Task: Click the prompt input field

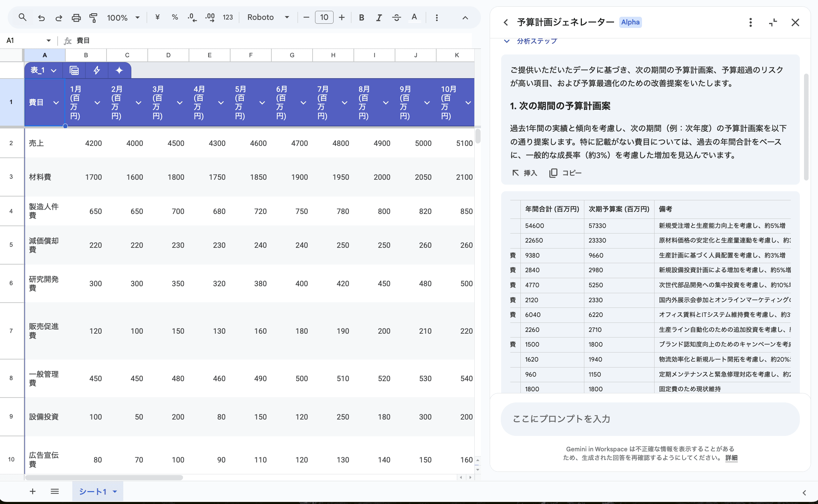Action: 650,418
